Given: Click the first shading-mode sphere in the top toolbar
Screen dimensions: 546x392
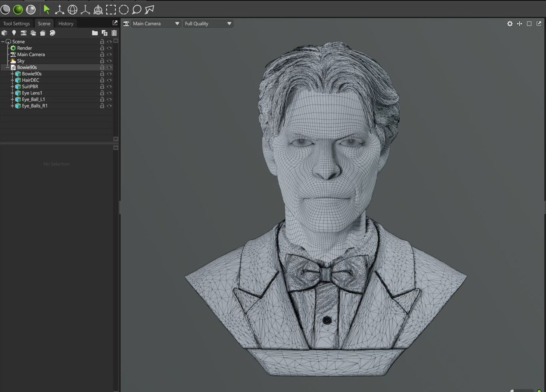Looking at the screenshot, I should coord(5,9).
